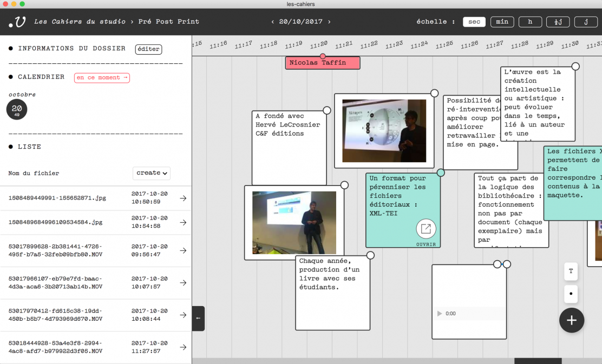This screenshot has width=602, height=364.
Task: Select the T text tool button
Action: (571, 272)
